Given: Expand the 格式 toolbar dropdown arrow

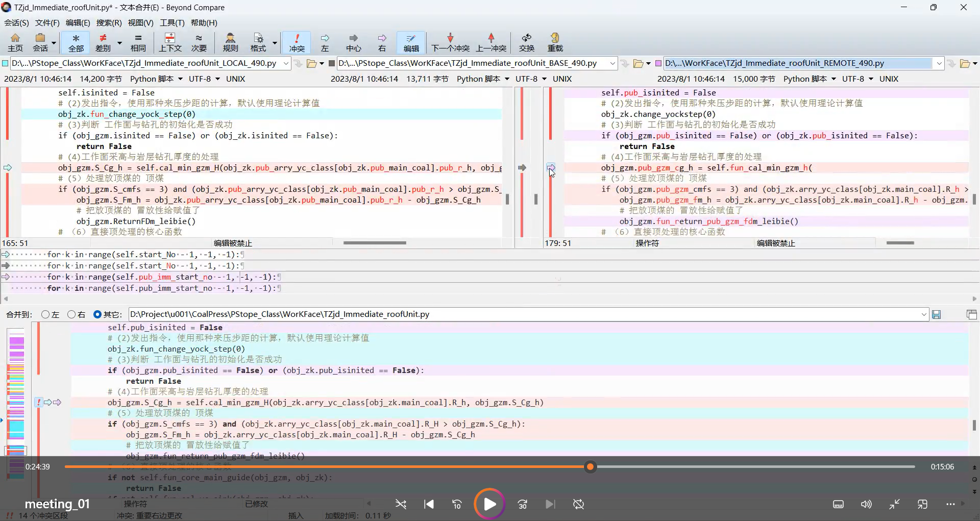Looking at the screenshot, I should [x=275, y=43].
